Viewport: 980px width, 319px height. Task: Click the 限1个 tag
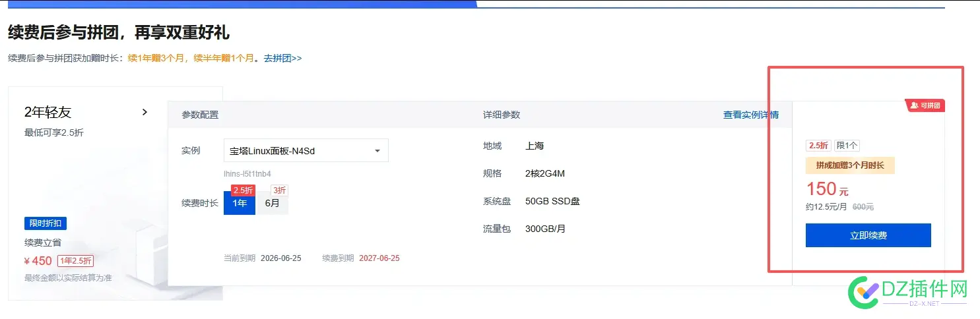click(847, 146)
